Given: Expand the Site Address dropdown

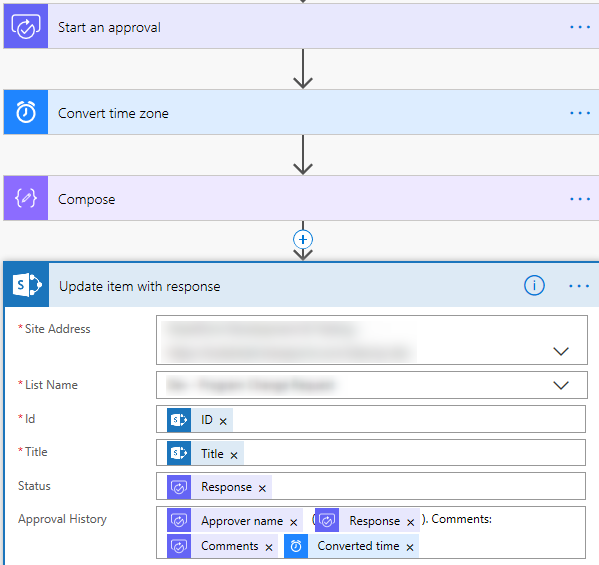Looking at the screenshot, I should pos(561,351).
